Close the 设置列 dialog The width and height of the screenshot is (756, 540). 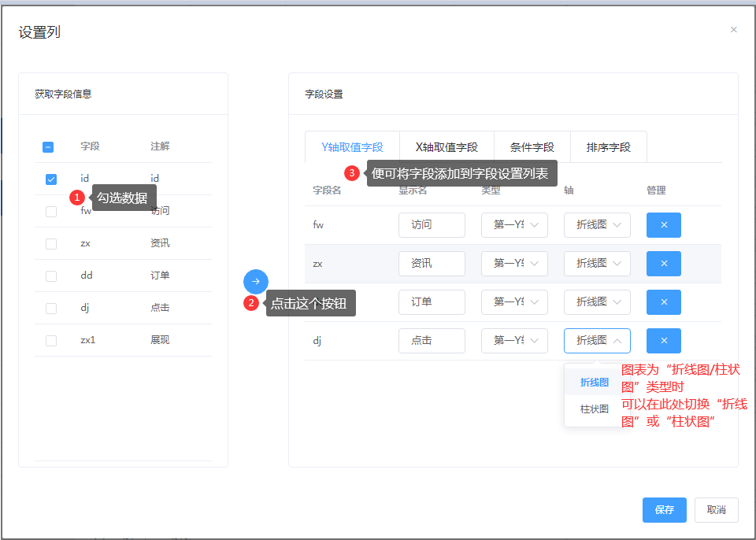pyautogui.click(x=733, y=30)
